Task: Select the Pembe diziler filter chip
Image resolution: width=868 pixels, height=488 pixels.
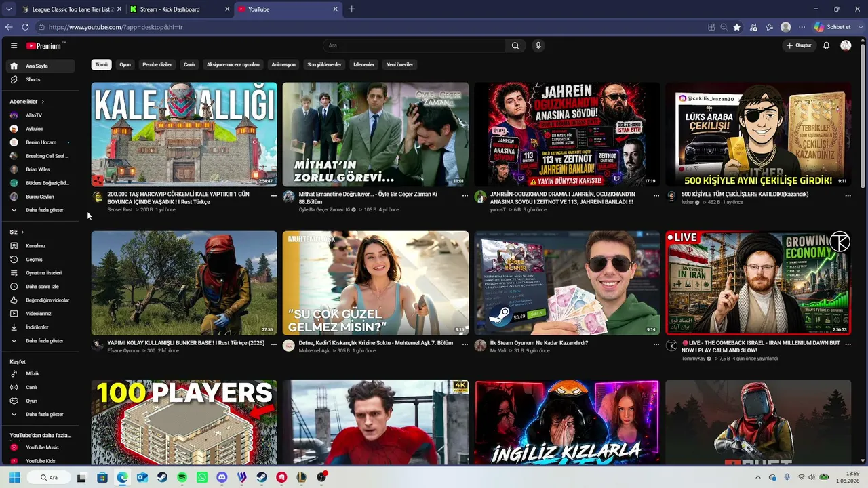Action: pos(157,64)
